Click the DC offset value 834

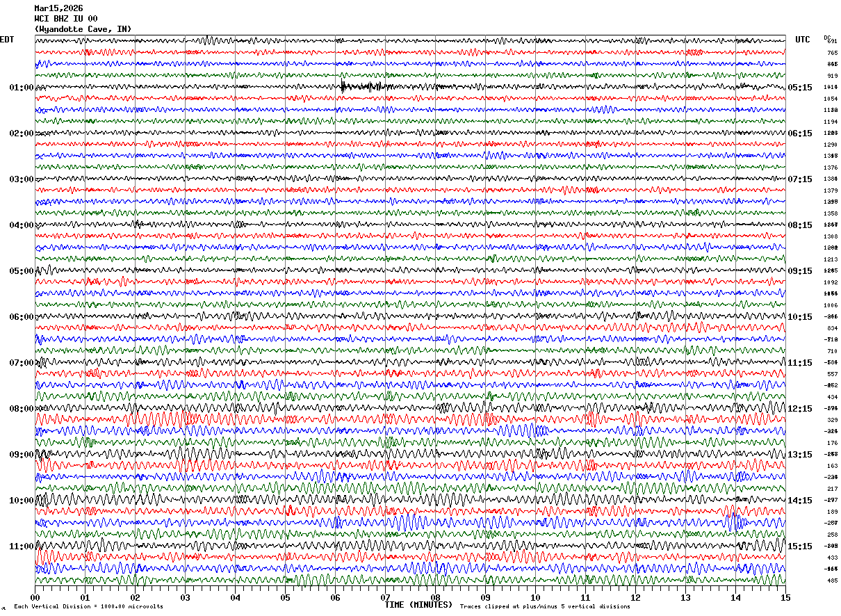point(832,328)
